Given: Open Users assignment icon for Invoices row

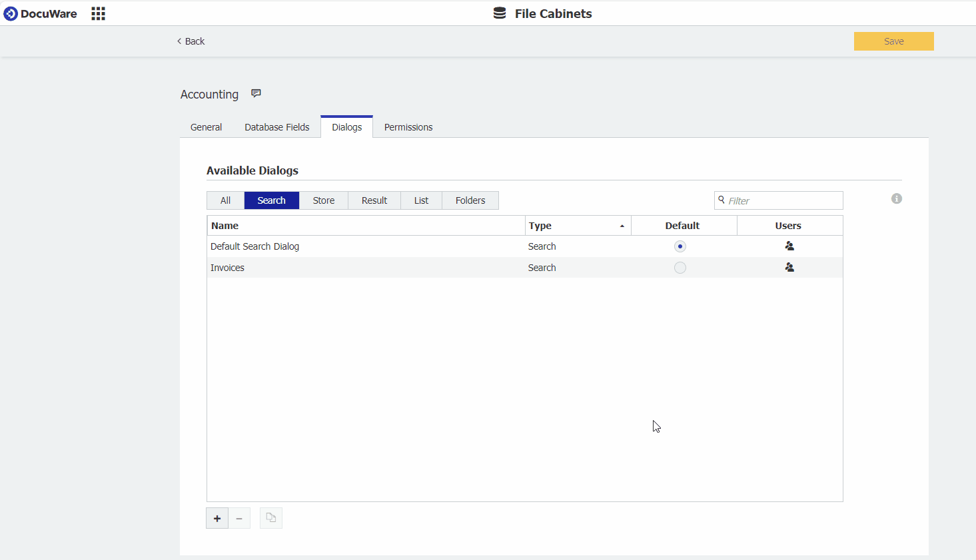Looking at the screenshot, I should pos(789,267).
